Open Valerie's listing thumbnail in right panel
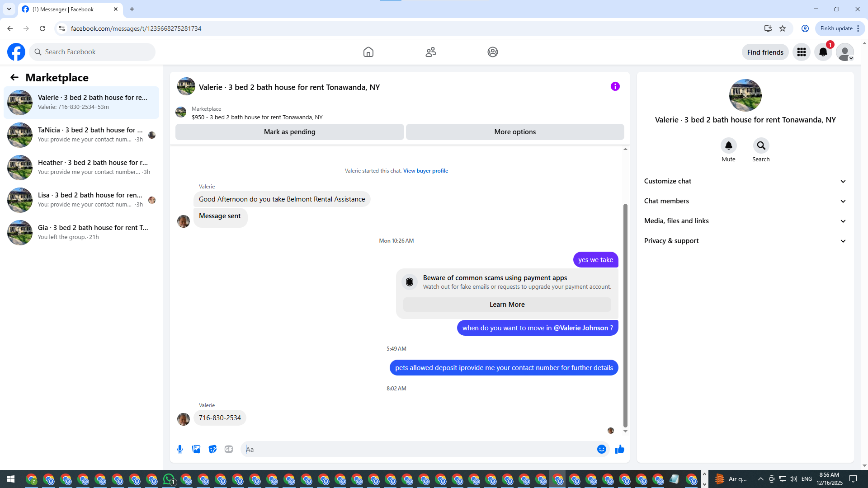 (745, 95)
